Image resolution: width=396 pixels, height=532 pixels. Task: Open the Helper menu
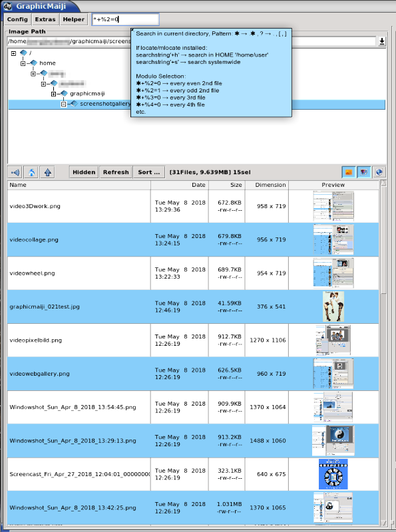click(x=73, y=19)
